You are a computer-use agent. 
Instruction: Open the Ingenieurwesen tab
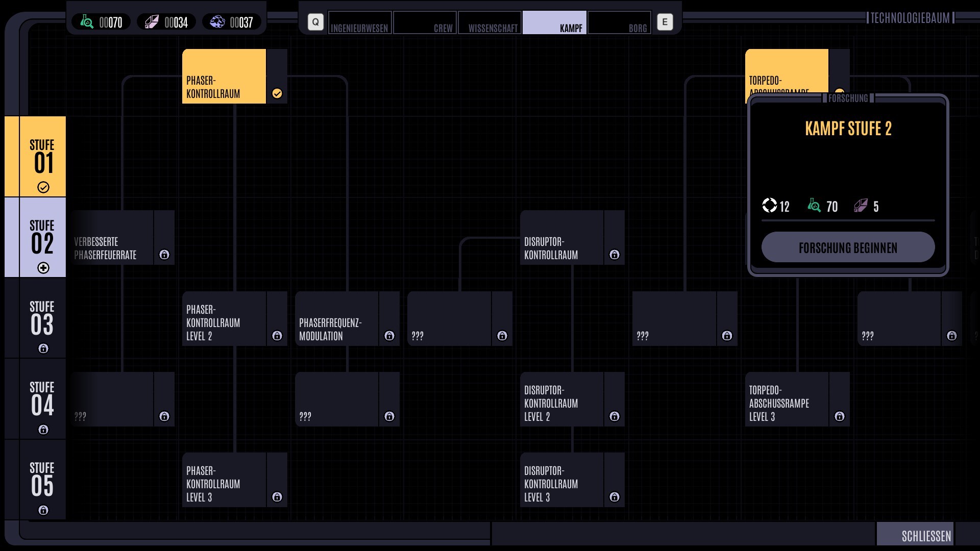pos(360,22)
